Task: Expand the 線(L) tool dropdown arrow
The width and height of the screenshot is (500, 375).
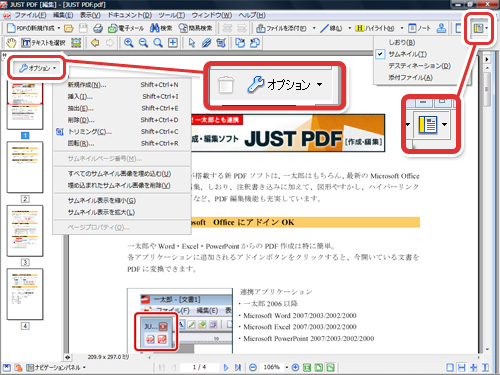Action: pos(349,28)
